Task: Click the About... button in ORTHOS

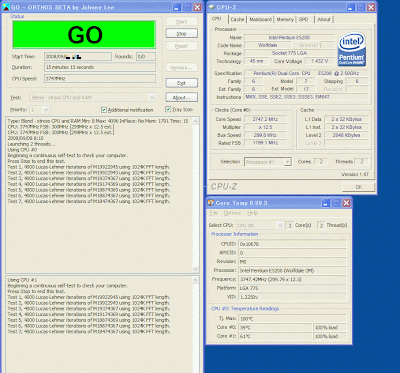Action: click(x=181, y=98)
